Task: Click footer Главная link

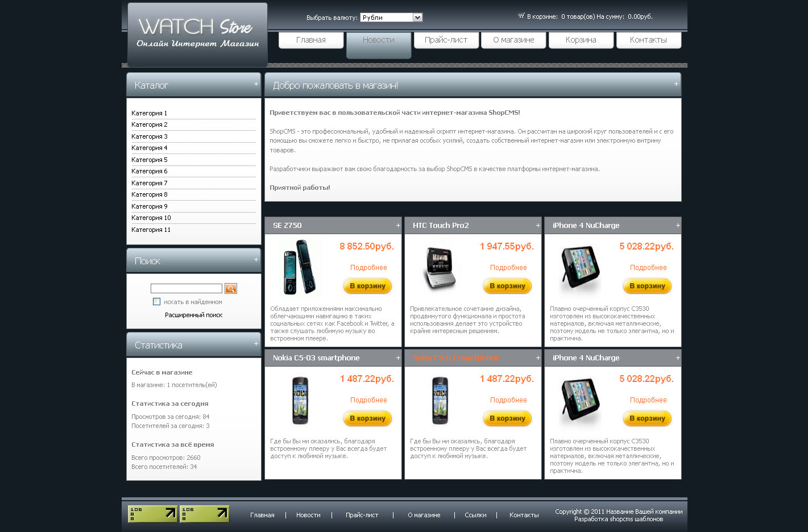Action: [262, 515]
